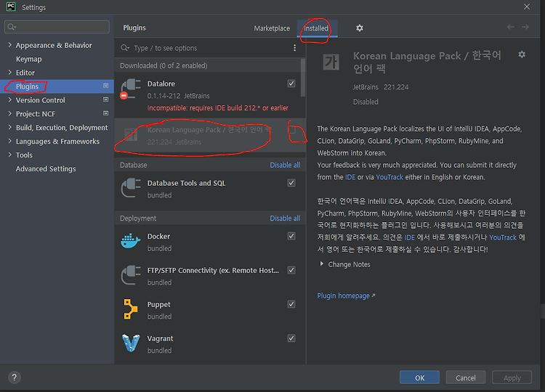Open the IDE link in English description
Viewport: 545px width, 392px height.
350,177
